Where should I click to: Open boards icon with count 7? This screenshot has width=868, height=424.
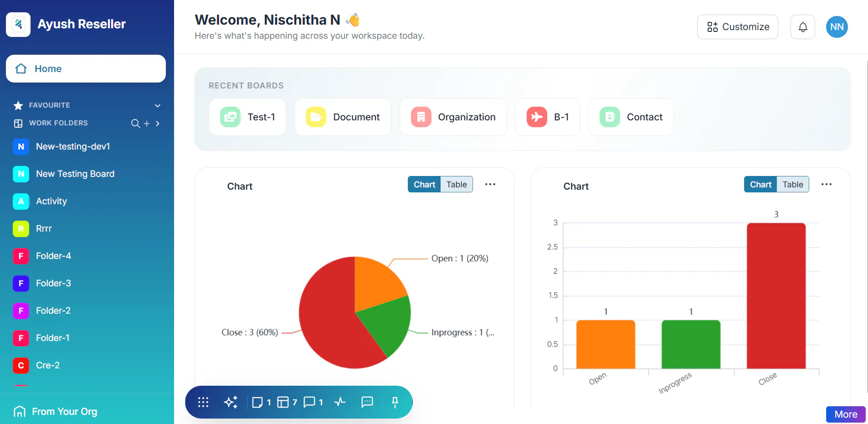pyautogui.click(x=287, y=402)
